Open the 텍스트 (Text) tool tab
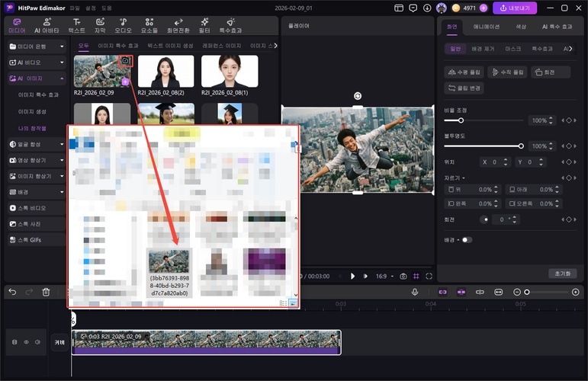The image size is (588, 381). [x=76, y=26]
